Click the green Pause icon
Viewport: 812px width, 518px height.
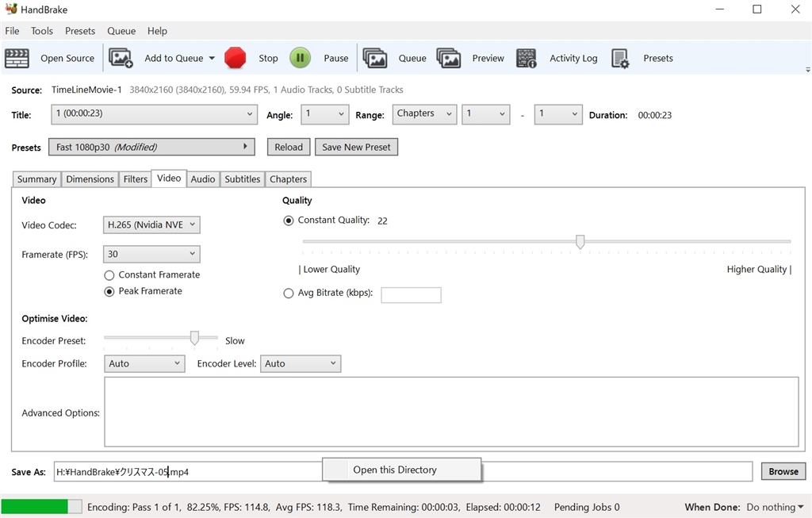pyautogui.click(x=300, y=58)
